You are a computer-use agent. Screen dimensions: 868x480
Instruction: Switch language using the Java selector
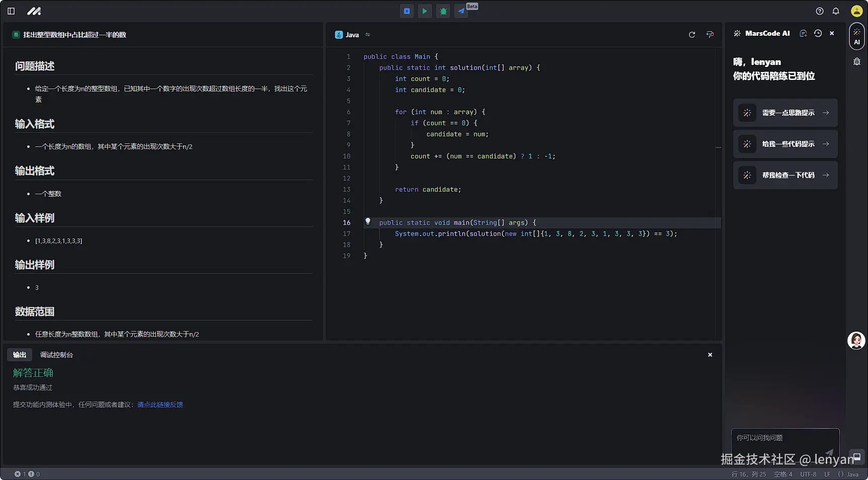[353, 35]
